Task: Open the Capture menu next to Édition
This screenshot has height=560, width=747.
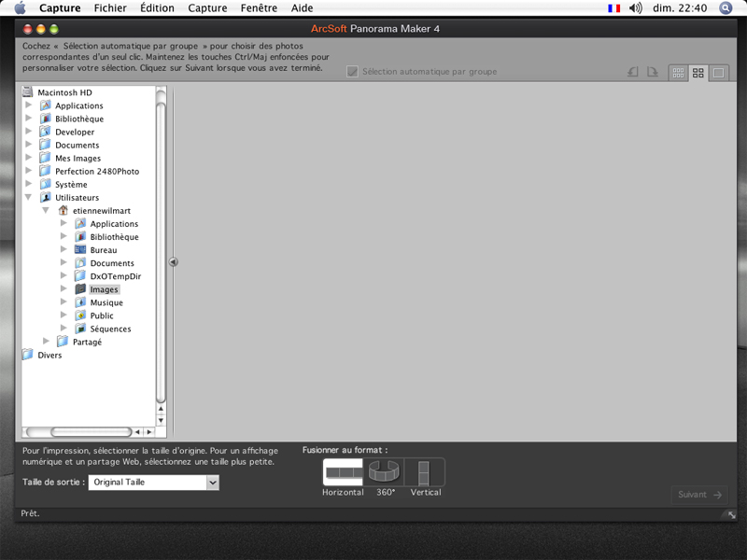Action: click(x=207, y=8)
